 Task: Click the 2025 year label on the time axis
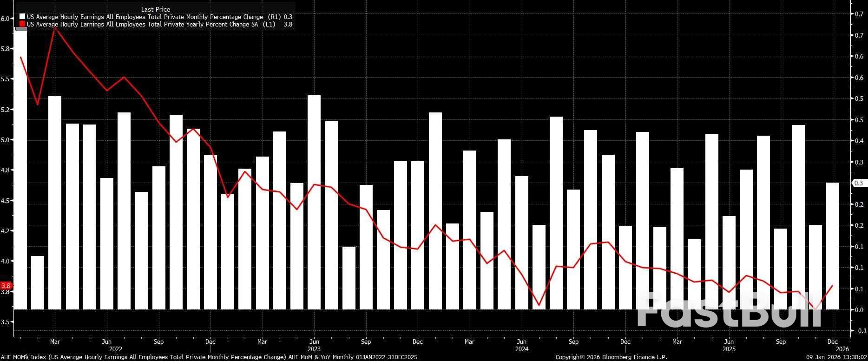click(729, 348)
